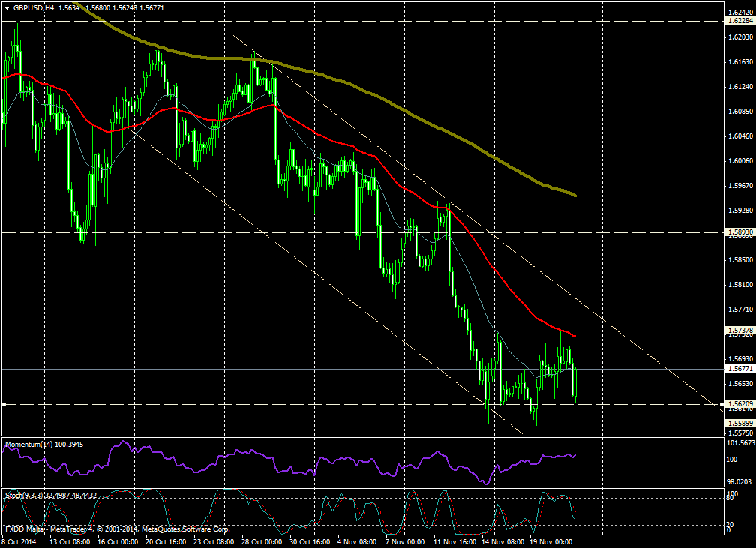Image resolution: width=756 pixels, height=548 pixels.
Task: Grab the left handle of 1.56209 line
Action: (4, 404)
